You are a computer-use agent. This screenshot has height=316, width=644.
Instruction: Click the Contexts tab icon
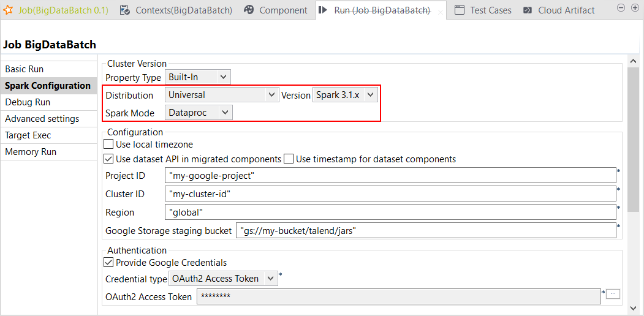pos(125,10)
